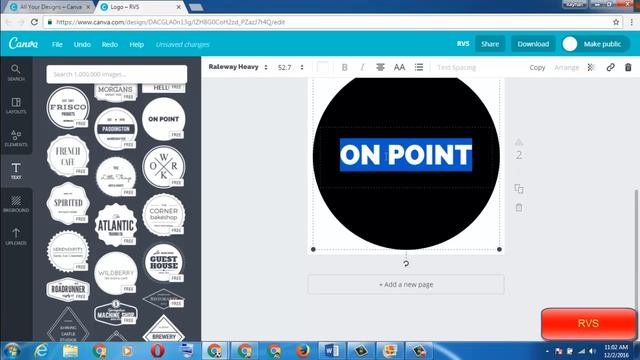Open the Help menu
The height and width of the screenshot is (360, 640).
point(137,44)
